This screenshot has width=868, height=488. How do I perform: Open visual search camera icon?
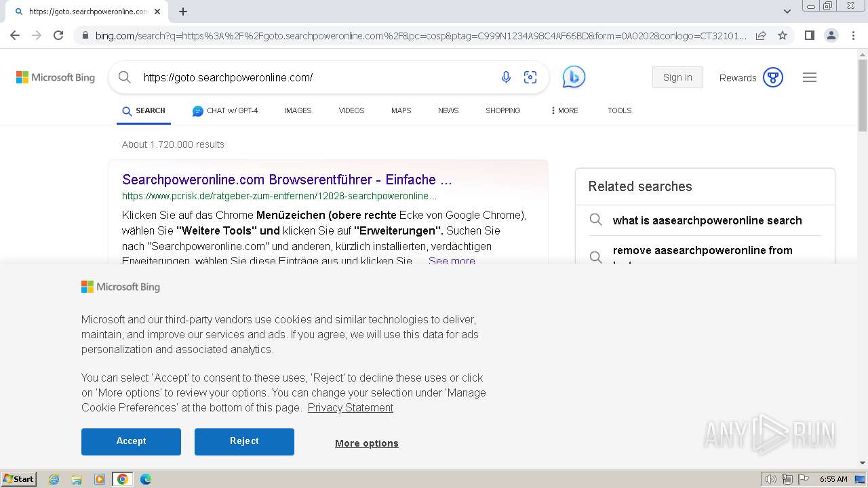coord(530,77)
